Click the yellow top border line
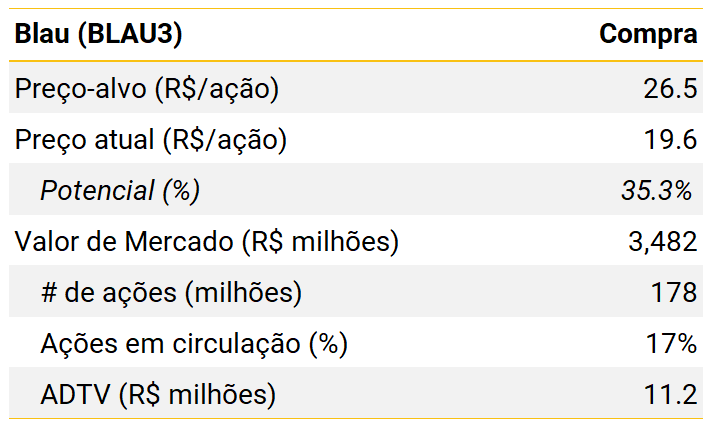 coord(352,9)
